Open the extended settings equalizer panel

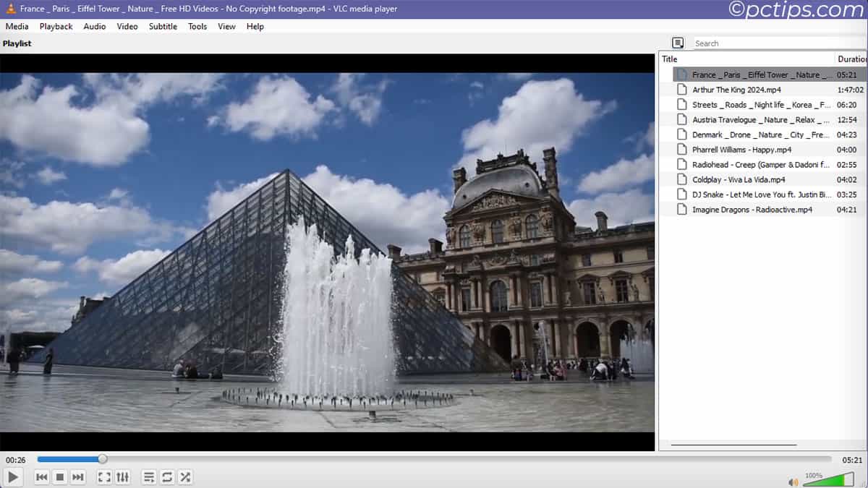tap(122, 477)
